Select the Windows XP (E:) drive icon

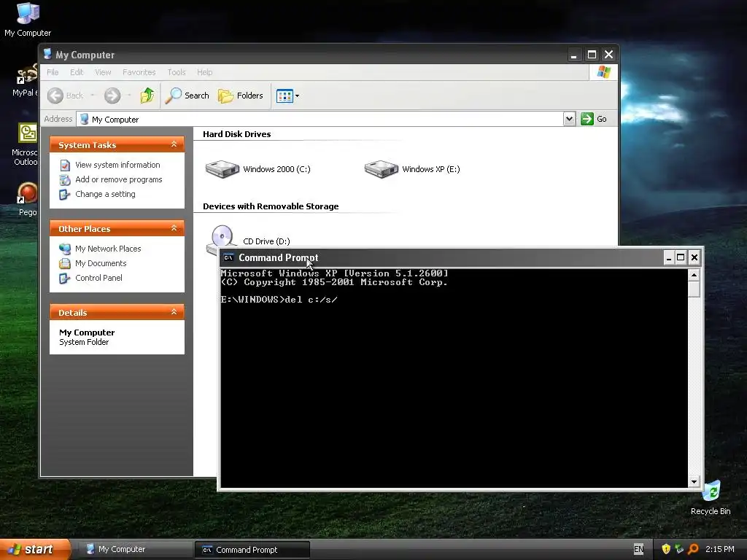click(381, 169)
